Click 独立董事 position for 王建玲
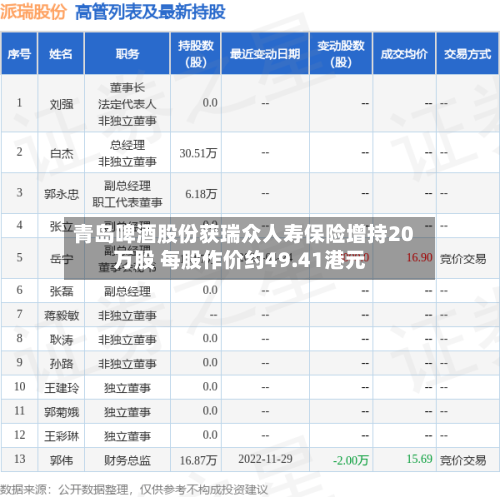 (x=127, y=388)
